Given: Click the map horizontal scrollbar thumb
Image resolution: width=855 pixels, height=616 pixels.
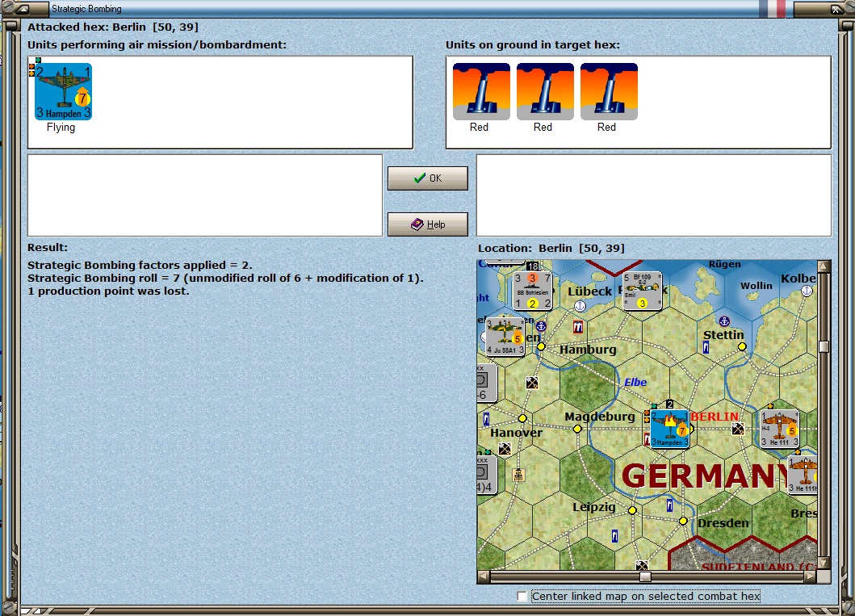Looking at the screenshot, I should pyautogui.click(x=645, y=576).
